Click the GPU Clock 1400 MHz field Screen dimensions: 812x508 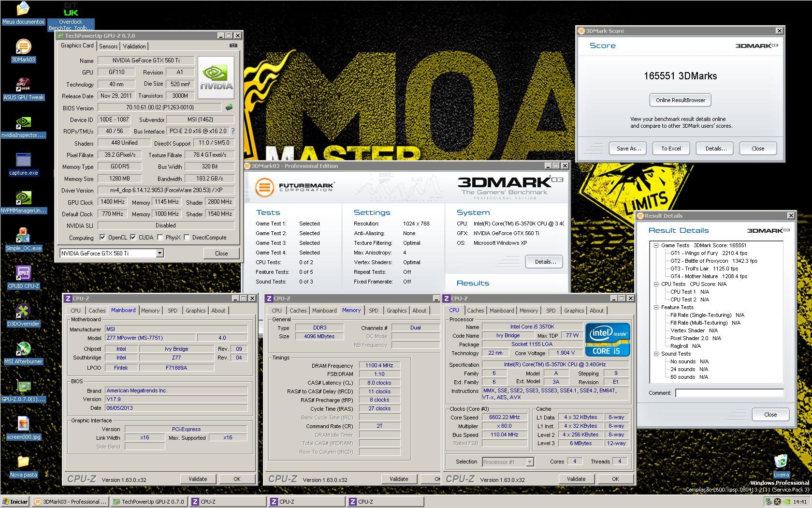113,202
